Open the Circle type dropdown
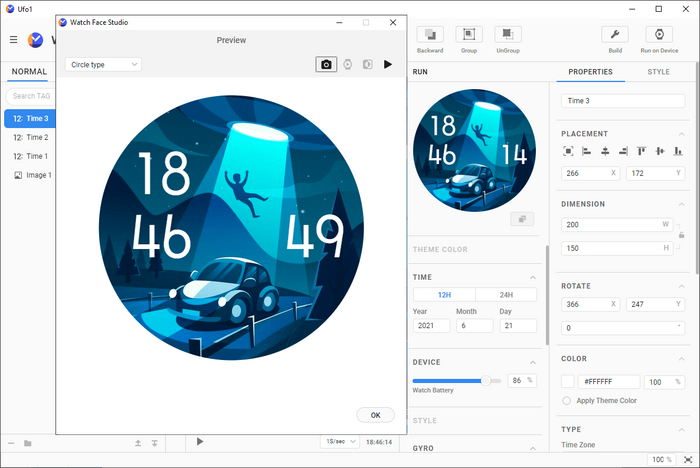This screenshot has height=468, width=700. pos(103,64)
